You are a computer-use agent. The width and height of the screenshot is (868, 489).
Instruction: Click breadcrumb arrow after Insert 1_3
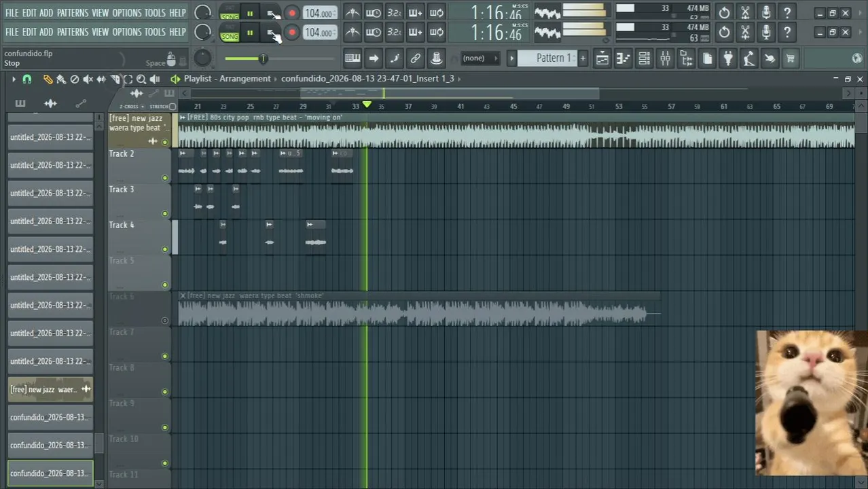click(460, 79)
